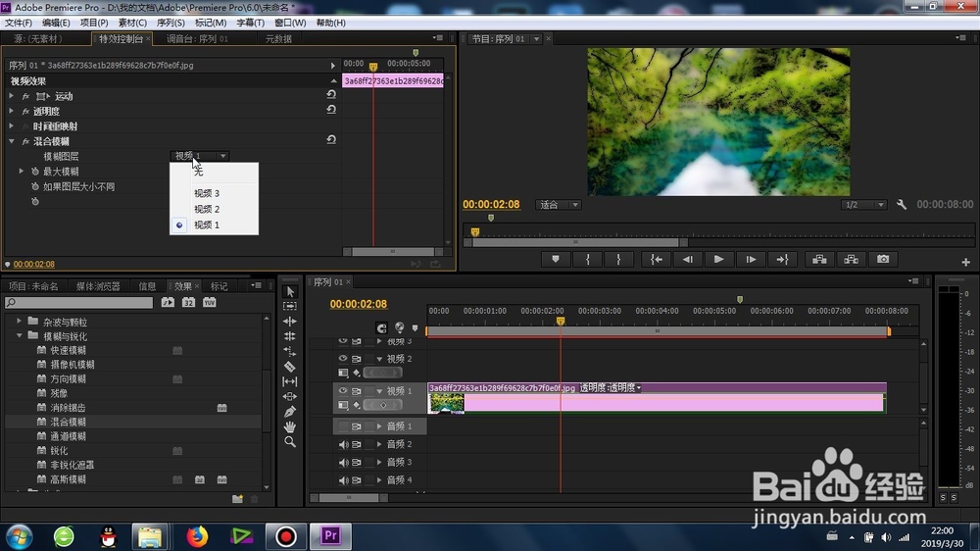Click the Mark In button

pyautogui.click(x=587, y=259)
